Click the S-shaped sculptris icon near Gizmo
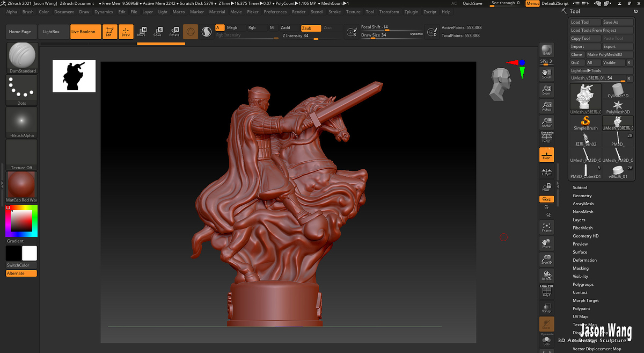Screen dimensions: 644x353 pos(207,32)
